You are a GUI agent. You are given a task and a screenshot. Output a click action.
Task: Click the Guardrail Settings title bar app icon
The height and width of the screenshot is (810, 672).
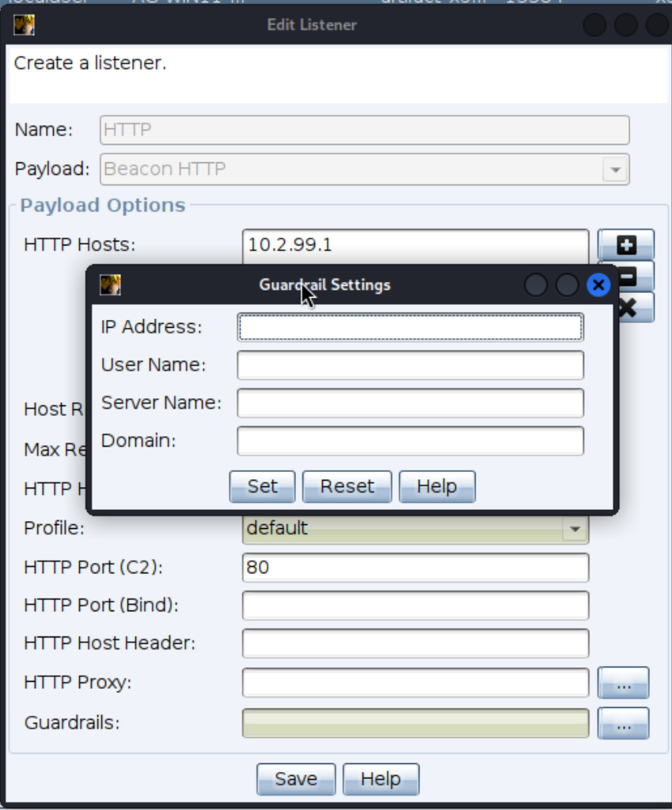(110, 285)
